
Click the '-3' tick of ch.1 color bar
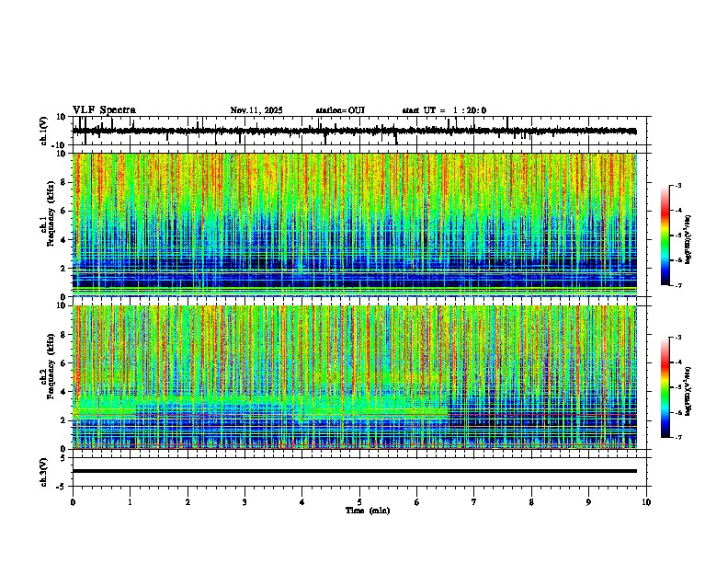click(677, 186)
